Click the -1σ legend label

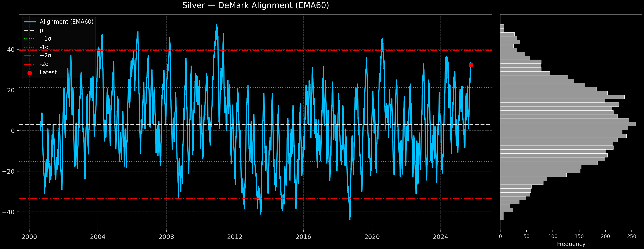tap(44, 47)
